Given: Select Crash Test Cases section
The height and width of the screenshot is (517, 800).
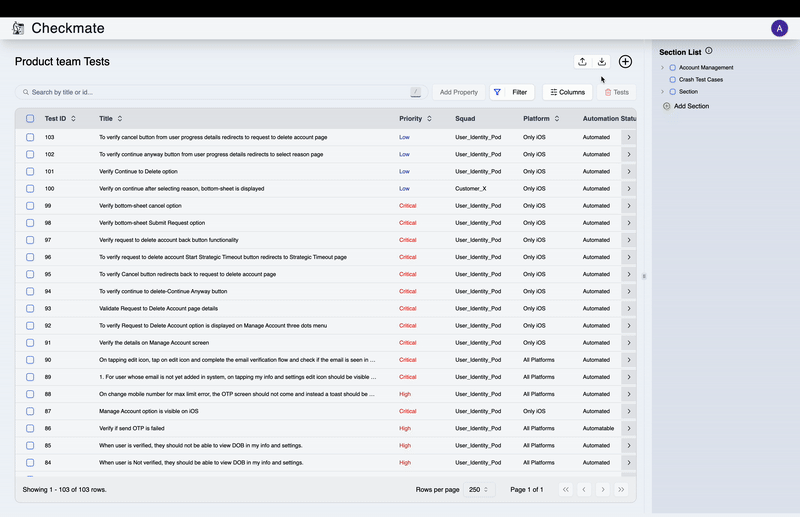Looking at the screenshot, I should [x=701, y=80].
